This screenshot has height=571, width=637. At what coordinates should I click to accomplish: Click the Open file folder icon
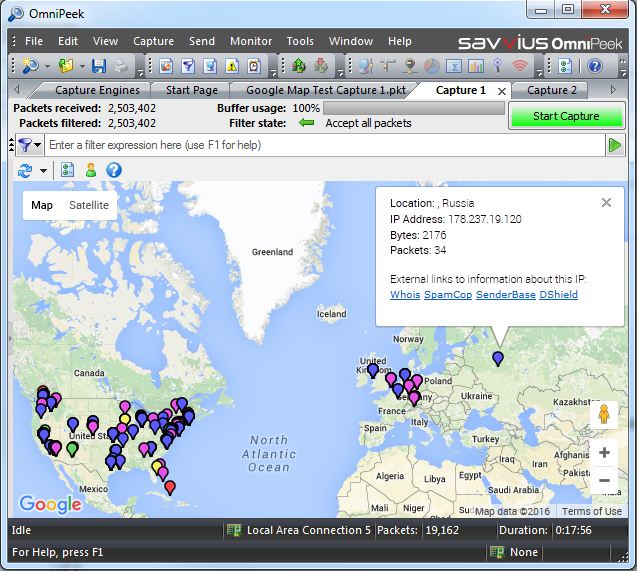[x=66, y=66]
